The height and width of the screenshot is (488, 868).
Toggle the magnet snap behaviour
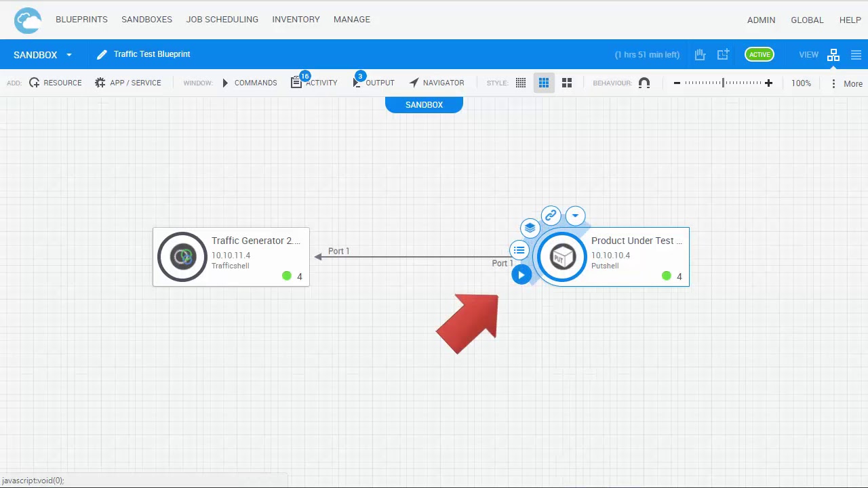(x=644, y=83)
